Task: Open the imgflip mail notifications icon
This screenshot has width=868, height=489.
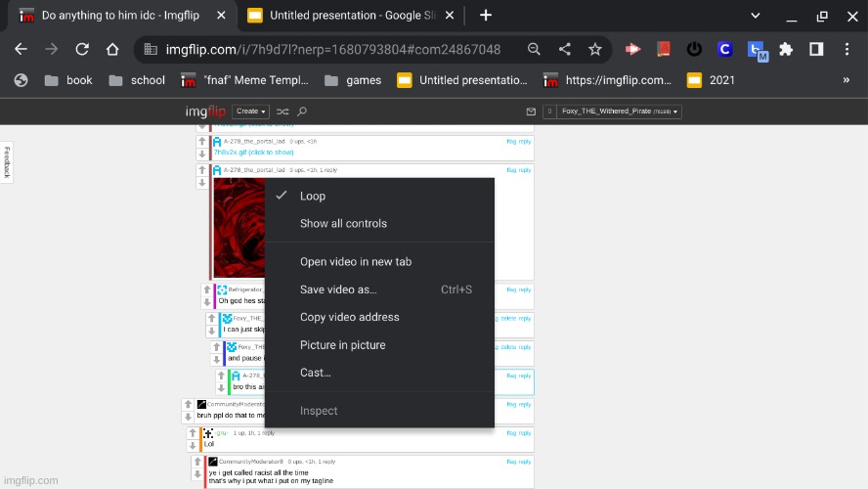Action: coord(531,111)
